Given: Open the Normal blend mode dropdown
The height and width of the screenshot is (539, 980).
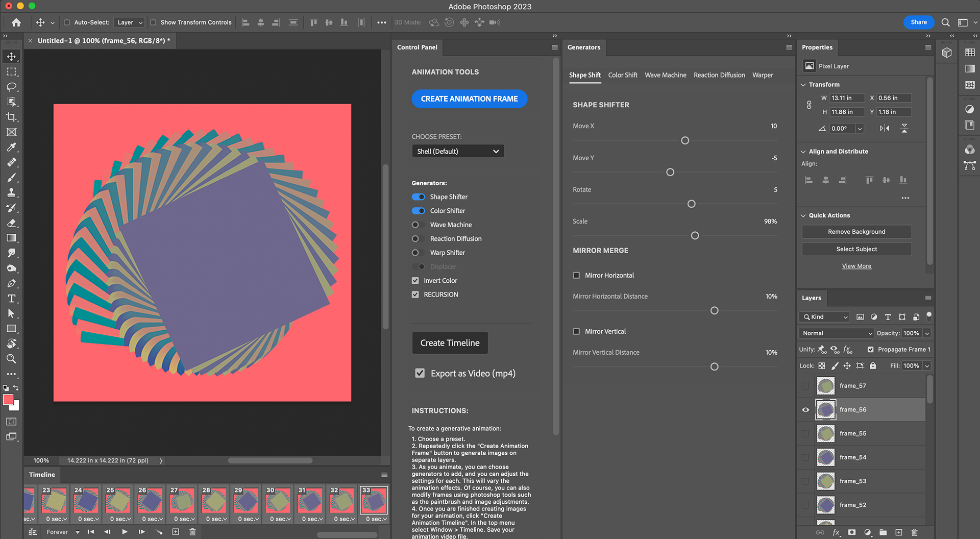Looking at the screenshot, I should click(836, 333).
